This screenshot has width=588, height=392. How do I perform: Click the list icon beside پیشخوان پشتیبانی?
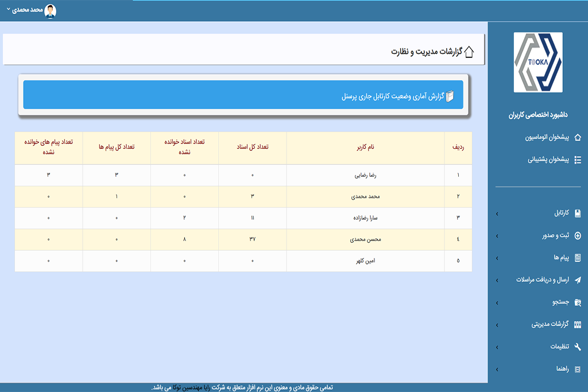click(x=578, y=160)
